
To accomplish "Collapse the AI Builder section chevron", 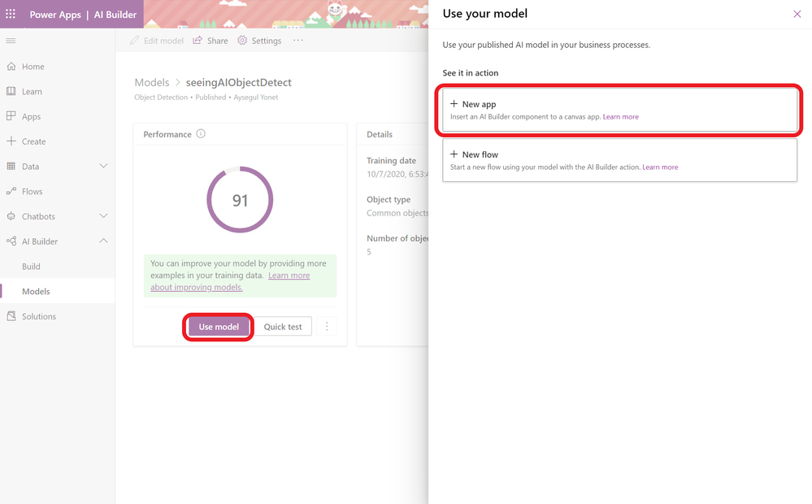I will [103, 241].
